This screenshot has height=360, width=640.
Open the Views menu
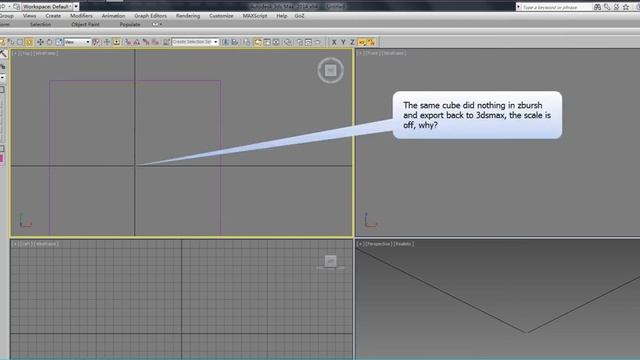click(x=29, y=16)
